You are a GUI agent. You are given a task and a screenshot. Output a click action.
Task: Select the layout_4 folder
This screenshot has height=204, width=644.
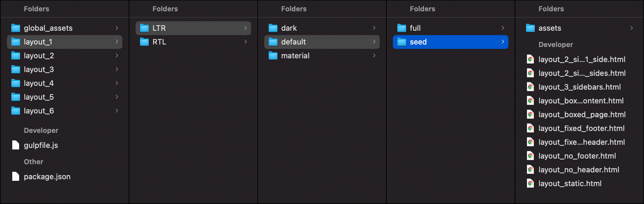(x=65, y=83)
